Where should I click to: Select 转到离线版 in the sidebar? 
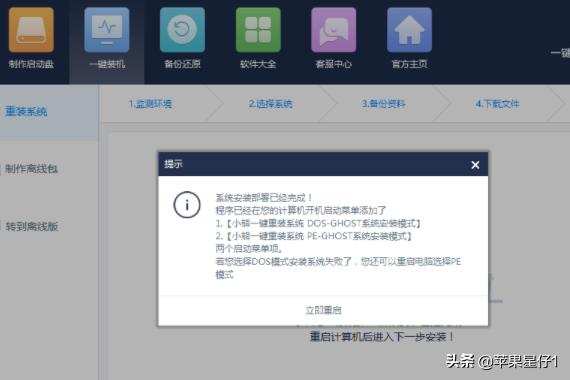click(x=32, y=227)
